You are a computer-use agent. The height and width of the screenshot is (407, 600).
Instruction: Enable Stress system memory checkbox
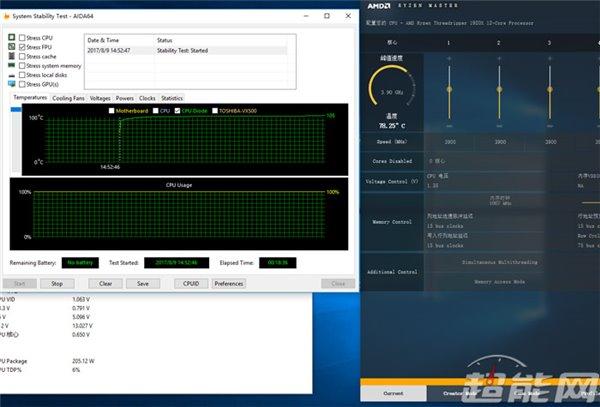point(22,66)
